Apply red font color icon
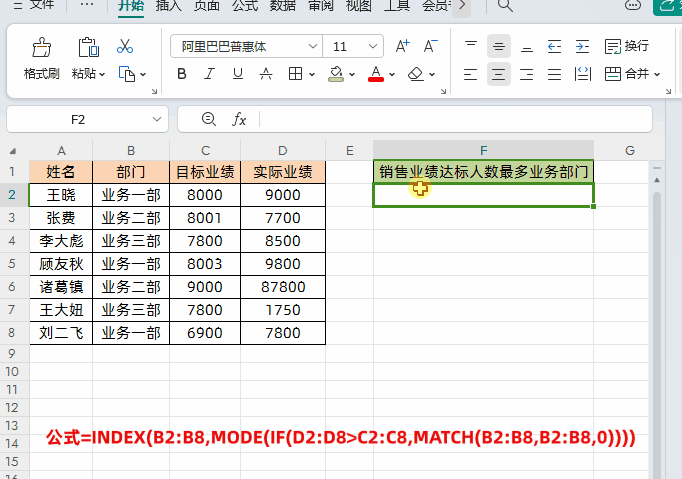Viewport: 682px width, 479px height. coord(376,74)
